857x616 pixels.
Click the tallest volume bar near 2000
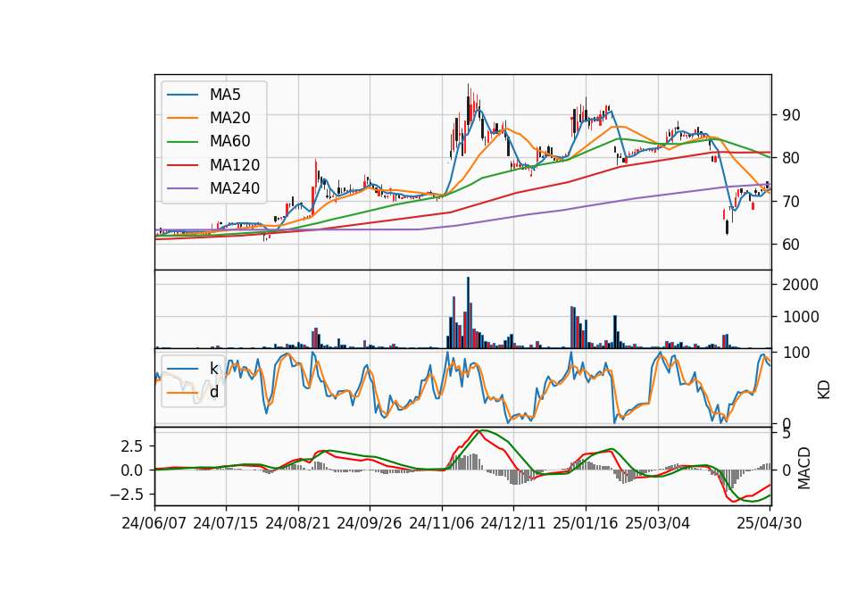pos(468,312)
